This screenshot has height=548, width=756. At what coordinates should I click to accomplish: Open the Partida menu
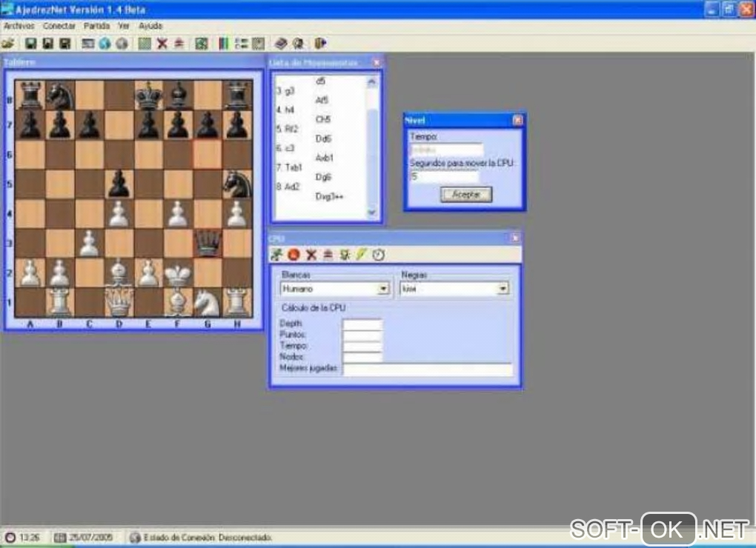tap(96, 26)
